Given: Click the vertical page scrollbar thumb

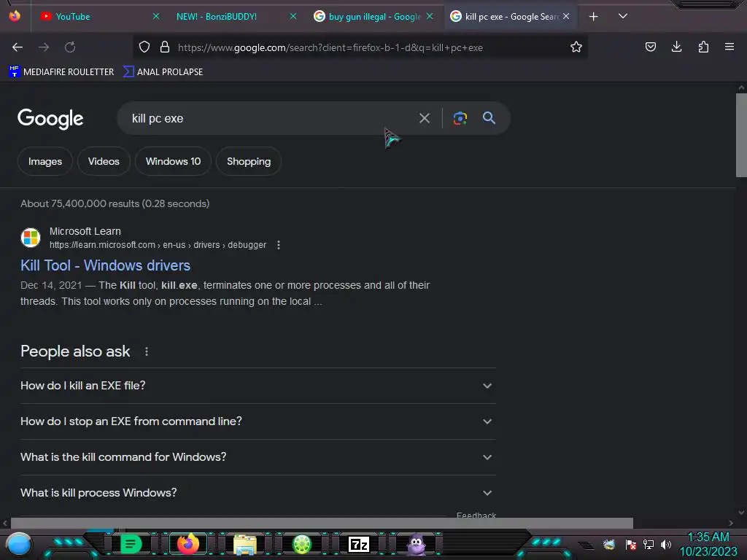Looking at the screenshot, I should tap(741, 135).
